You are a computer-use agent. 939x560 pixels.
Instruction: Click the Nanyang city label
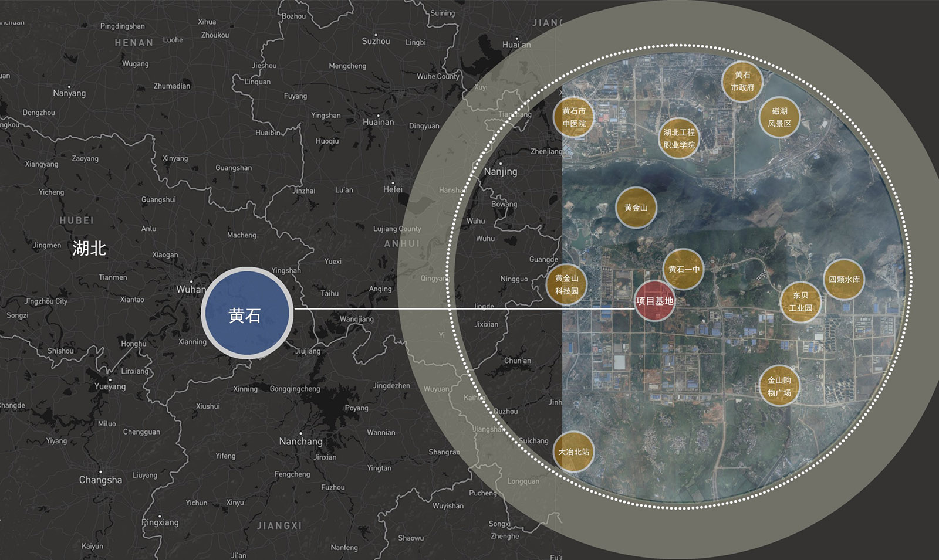coord(69,93)
